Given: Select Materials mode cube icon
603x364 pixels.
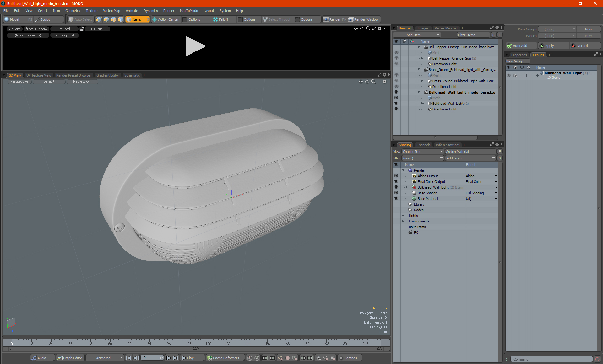Looking at the screenshot, I should pos(121,19).
